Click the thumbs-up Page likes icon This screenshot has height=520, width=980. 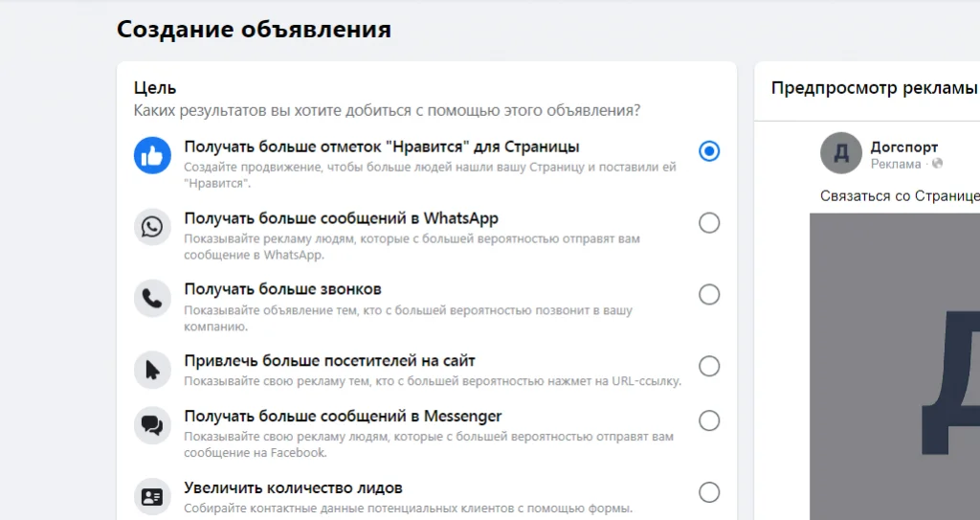pos(152,154)
